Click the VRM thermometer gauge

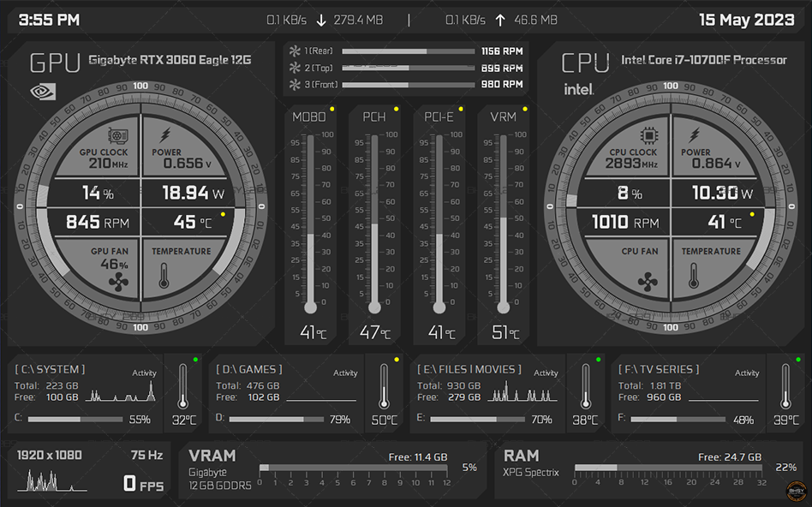point(504,224)
